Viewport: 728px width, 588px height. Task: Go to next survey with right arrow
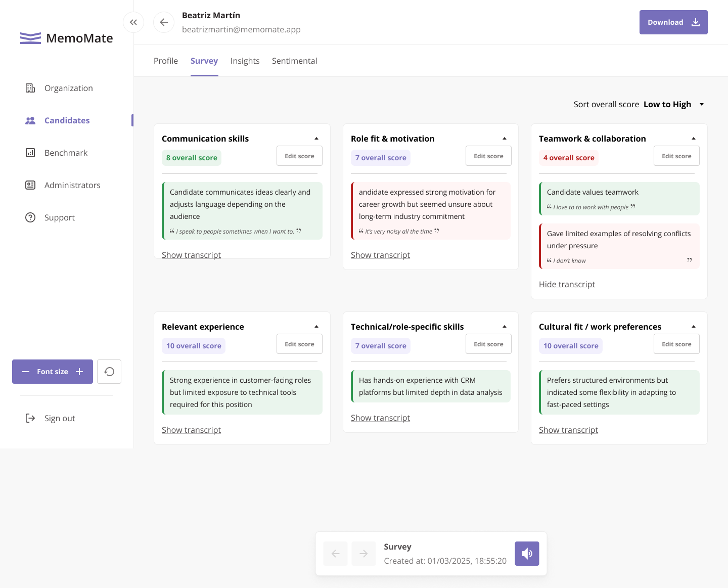tap(363, 554)
